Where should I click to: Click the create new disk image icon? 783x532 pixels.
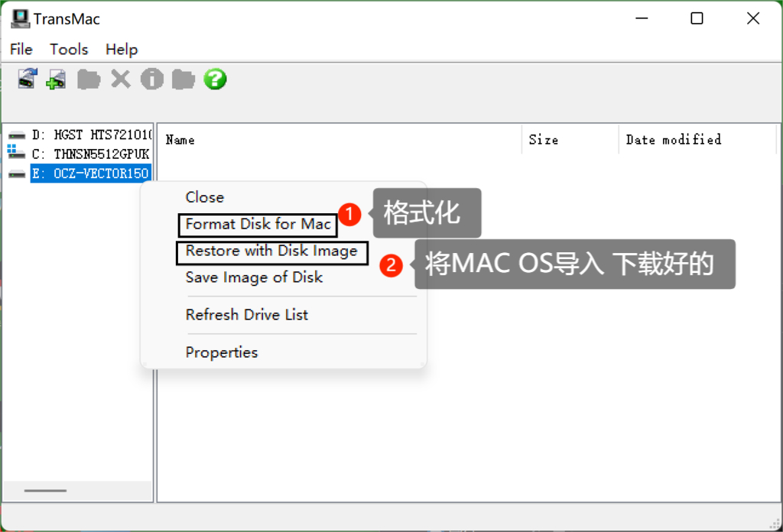click(56, 79)
